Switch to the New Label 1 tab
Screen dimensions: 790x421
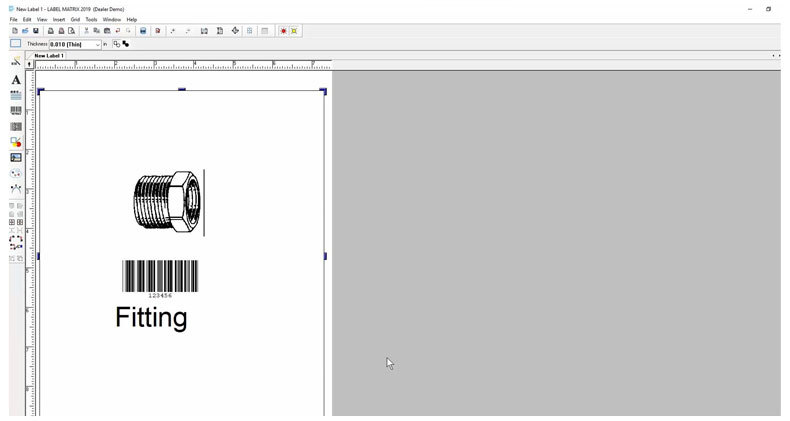coord(48,56)
